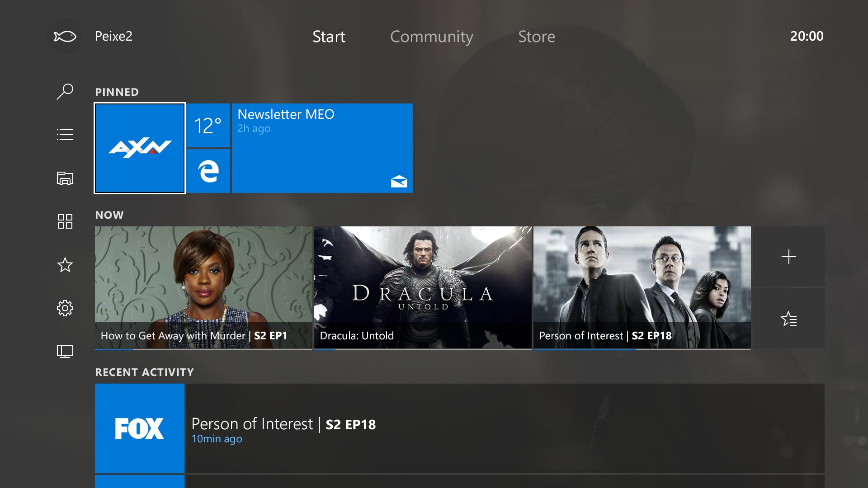Open the favorites list star tile
The image size is (868, 488).
click(788, 319)
